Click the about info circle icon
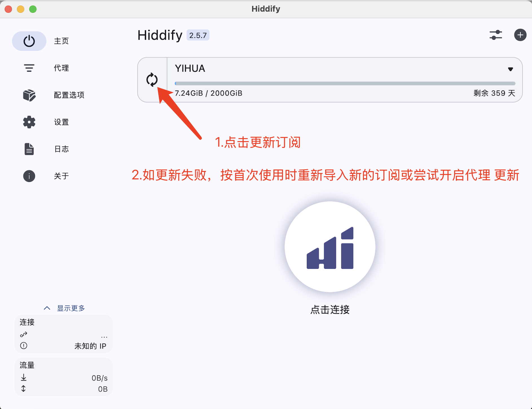 pos(29,176)
